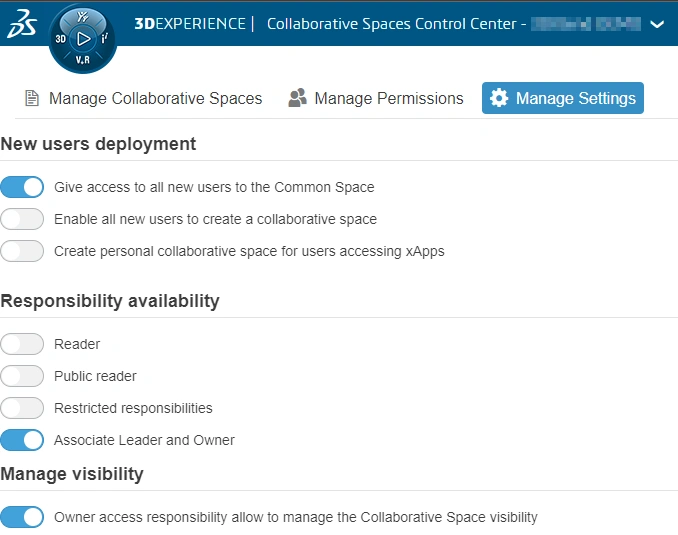This screenshot has width=678, height=535.
Task: Turn off Associate Leader and Owner
Action: pyautogui.click(x=22, y=440)
